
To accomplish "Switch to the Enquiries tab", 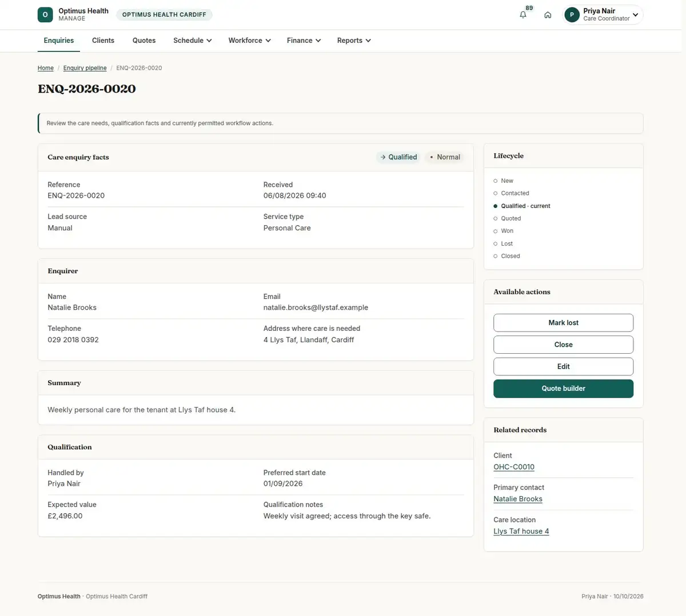I will (59, 41).
